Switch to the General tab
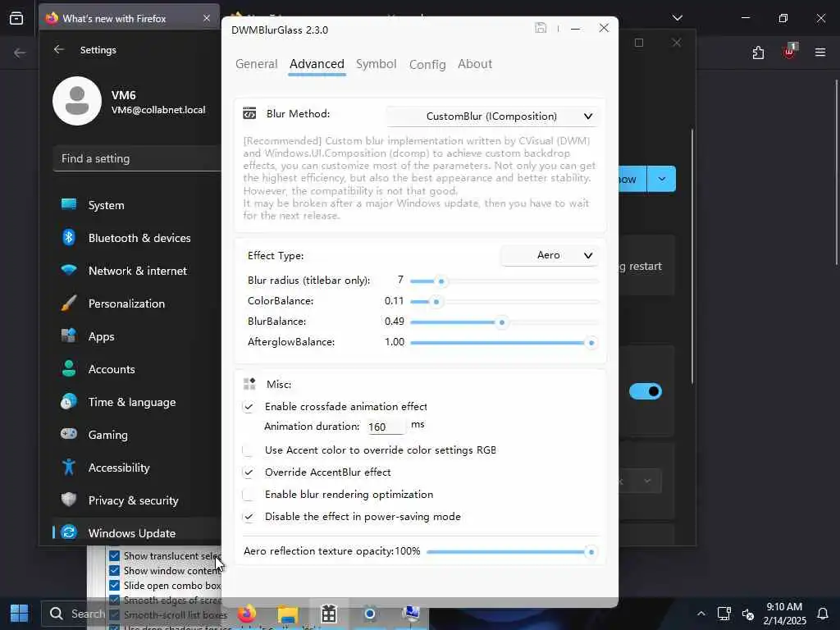 (x=257, y=64)
